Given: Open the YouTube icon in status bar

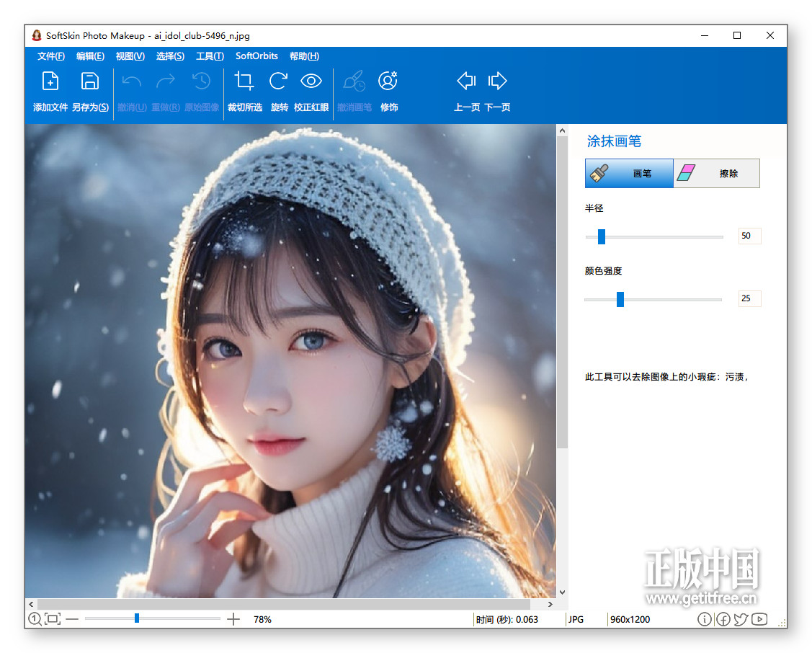Looking at the screenshot, I should pos(759,619).
